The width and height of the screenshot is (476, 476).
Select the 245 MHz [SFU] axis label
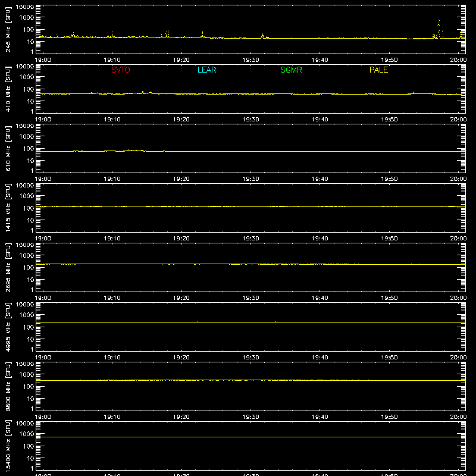pos(8,29)
